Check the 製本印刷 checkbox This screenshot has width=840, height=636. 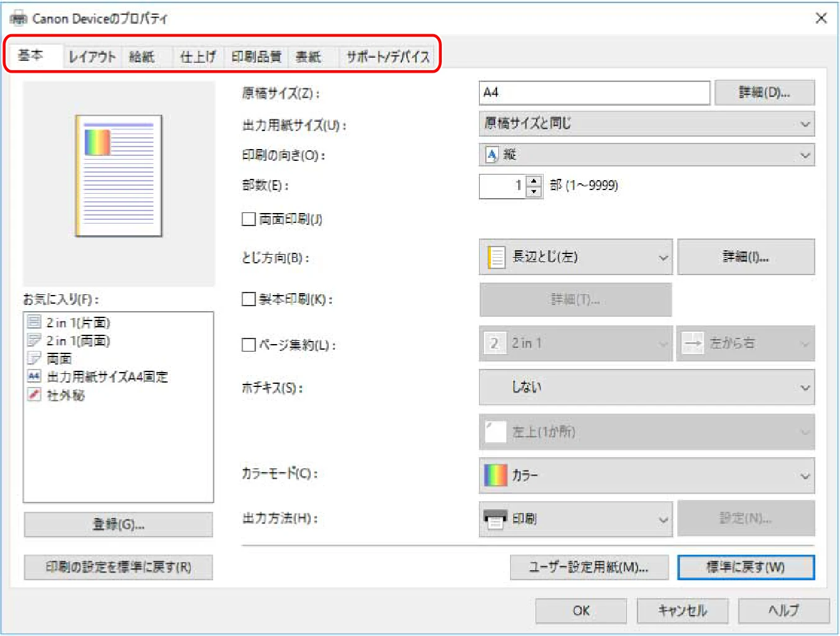249,299
